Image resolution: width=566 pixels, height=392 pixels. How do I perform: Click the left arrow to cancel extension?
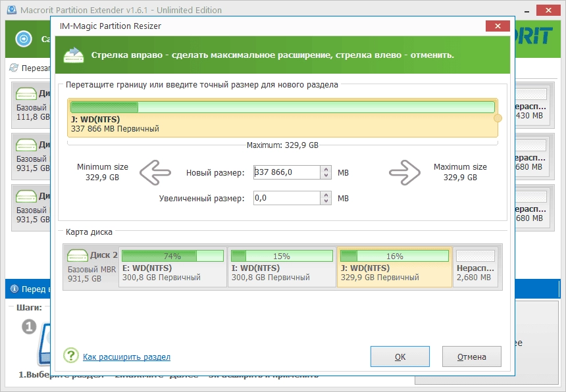(155, 172)
